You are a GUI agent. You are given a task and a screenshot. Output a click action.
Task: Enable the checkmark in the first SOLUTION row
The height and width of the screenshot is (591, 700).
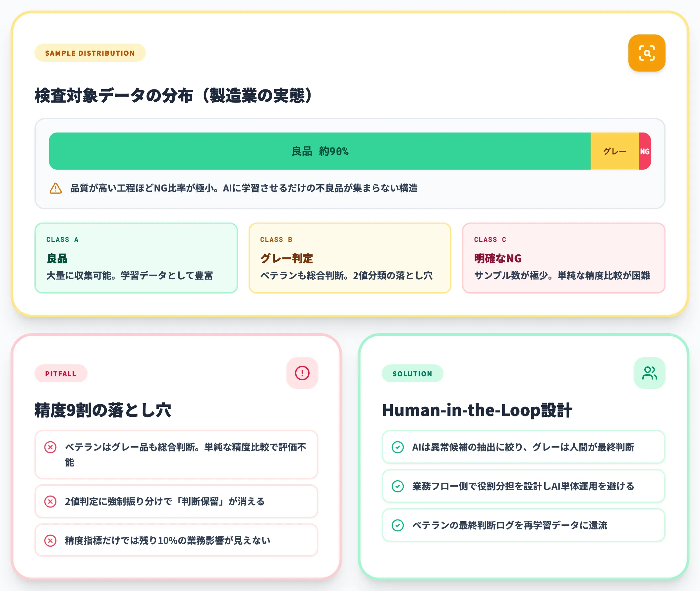pyautogui.click(x=398, y=447)
